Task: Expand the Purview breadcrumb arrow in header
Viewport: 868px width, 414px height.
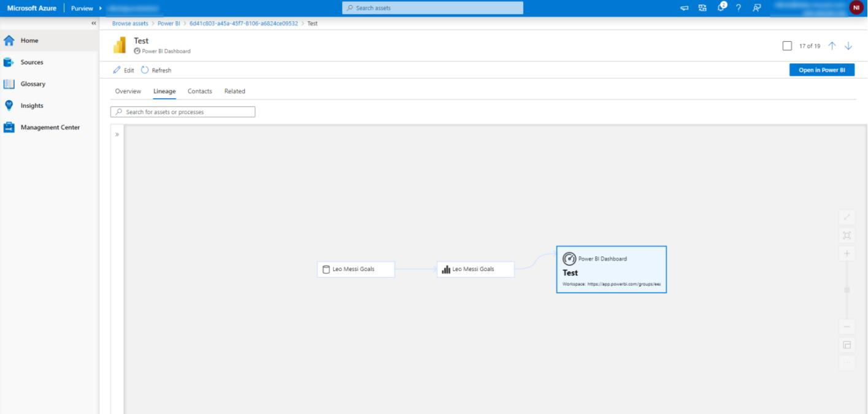Action: (x=100, y=8)
